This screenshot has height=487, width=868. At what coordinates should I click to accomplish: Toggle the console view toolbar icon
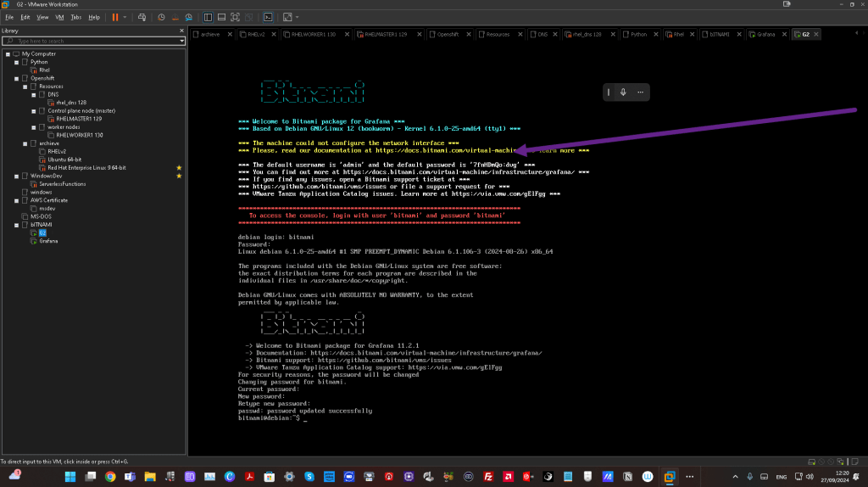coord(268,17)
